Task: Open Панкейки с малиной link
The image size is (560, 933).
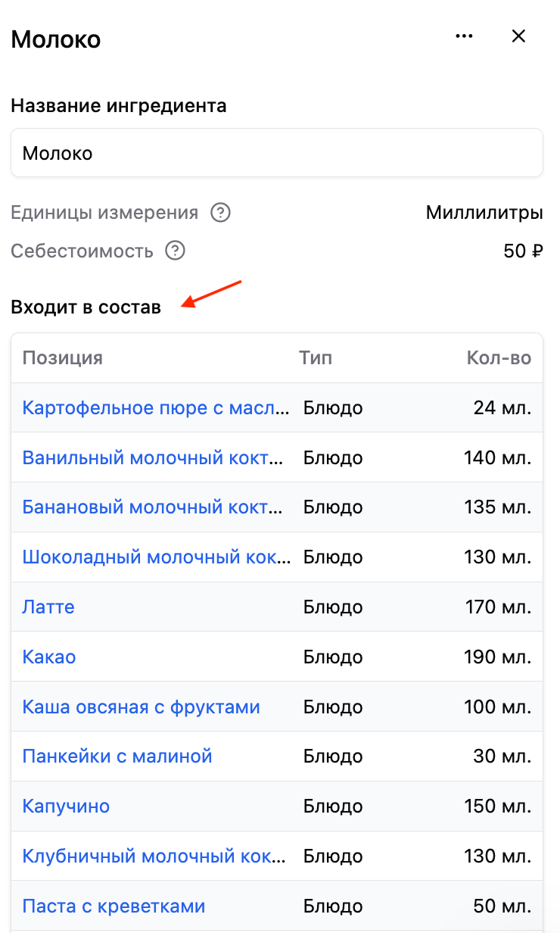Action: point(117,756)
